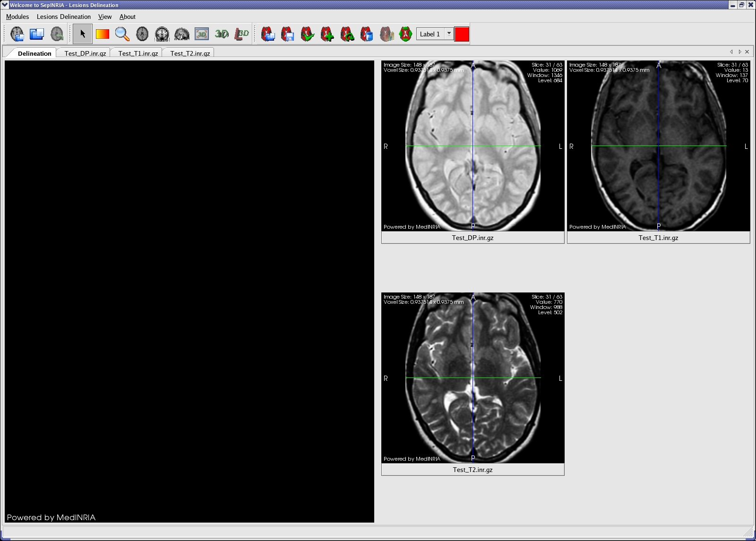This screenshot has height=541, width=756.
Task: Switch to axial view icon
Action: (142, 34)
